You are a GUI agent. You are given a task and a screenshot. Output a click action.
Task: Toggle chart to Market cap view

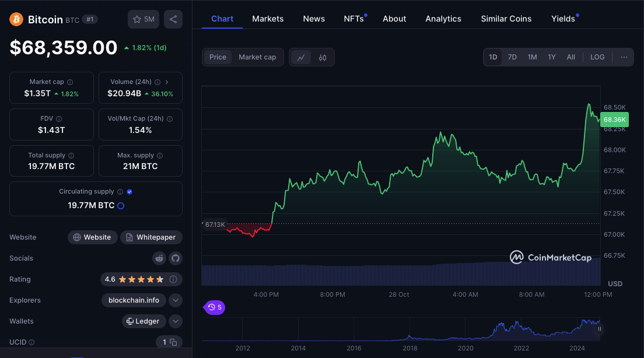(257, 57)
